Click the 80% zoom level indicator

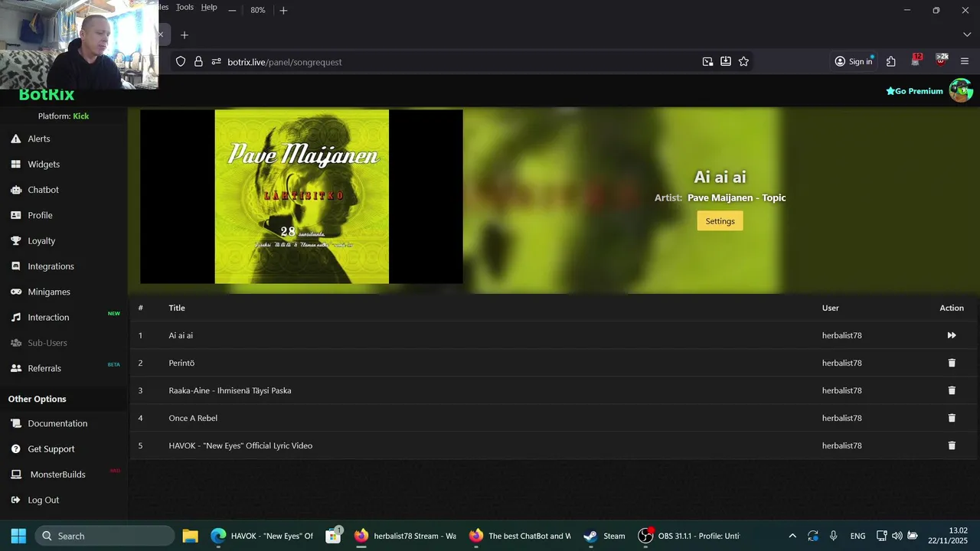pos(257,10)
